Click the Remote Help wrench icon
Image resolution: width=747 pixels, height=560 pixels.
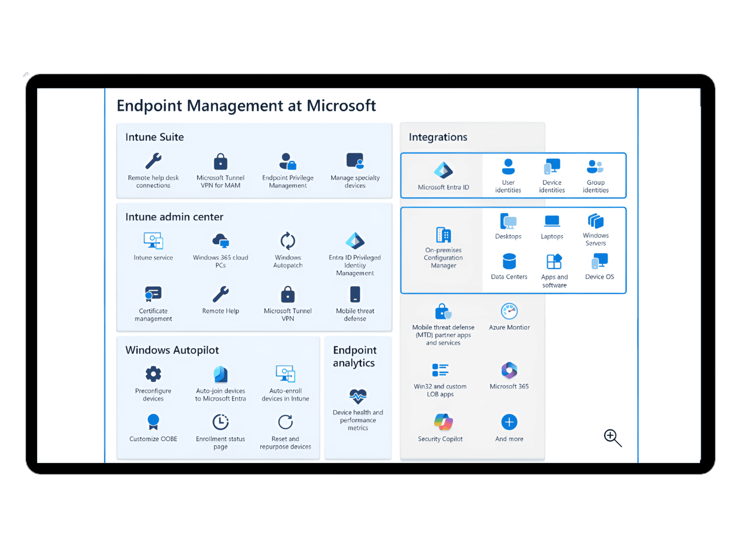coord(221,294)
